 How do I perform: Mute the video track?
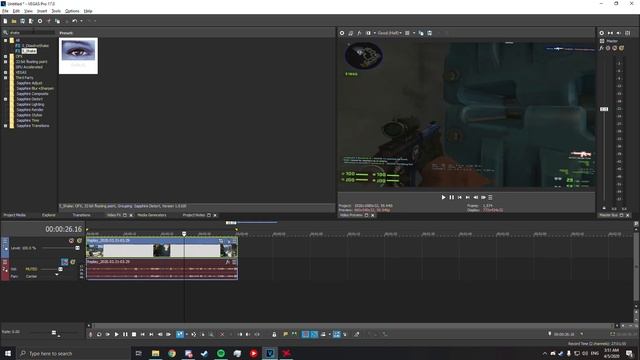pos(71,241)
